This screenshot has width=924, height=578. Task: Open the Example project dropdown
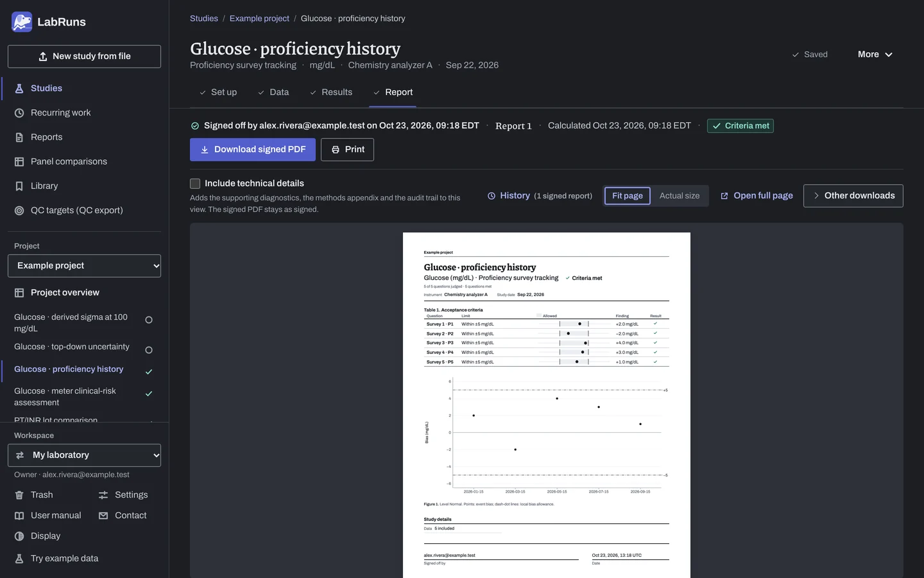point(84,266)
